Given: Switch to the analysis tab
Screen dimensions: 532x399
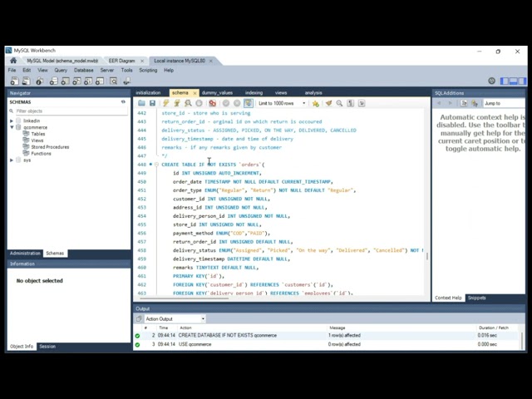Looking at the screenshot, I should [313, 92].
